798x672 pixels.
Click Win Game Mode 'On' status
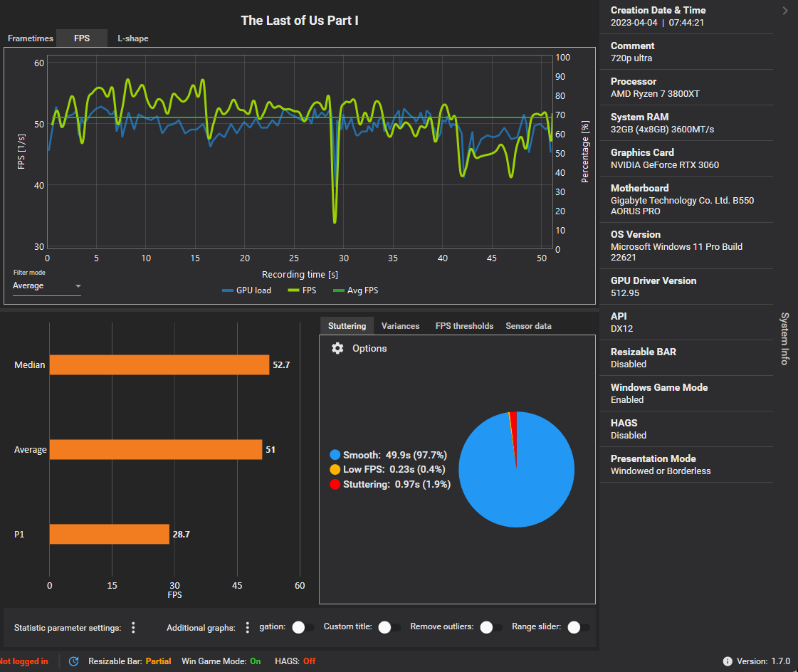pyautogui.click(x=256, y=661)
